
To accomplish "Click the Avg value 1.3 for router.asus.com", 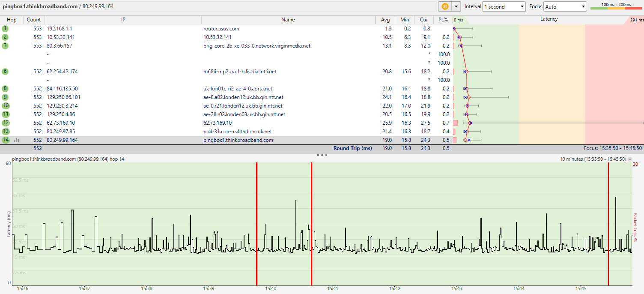I will (388, 29).
